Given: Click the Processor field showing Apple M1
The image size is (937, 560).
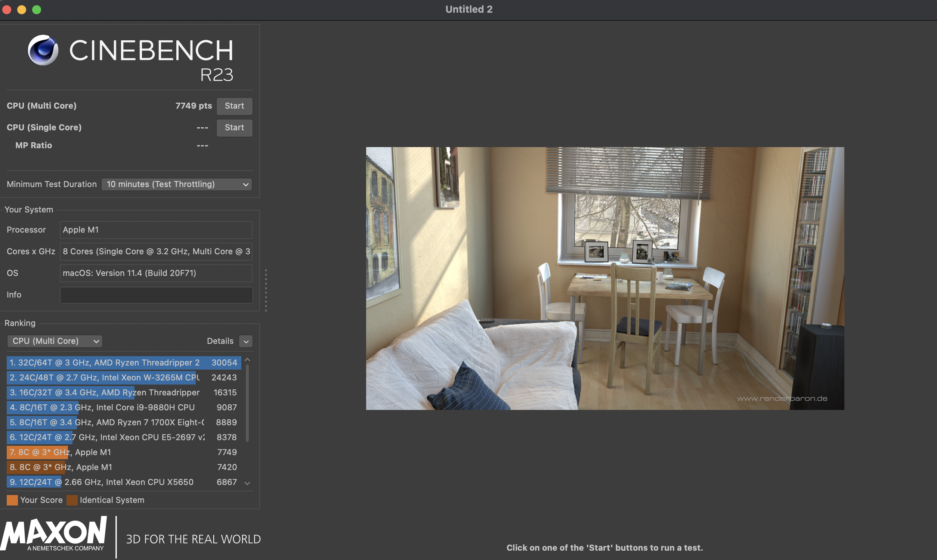Looking at the screenshot, I should (x=156, y=230).
